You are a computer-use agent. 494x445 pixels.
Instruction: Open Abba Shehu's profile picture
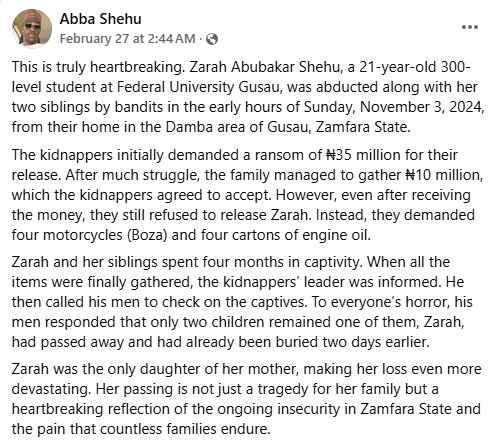tap(32, 28)
